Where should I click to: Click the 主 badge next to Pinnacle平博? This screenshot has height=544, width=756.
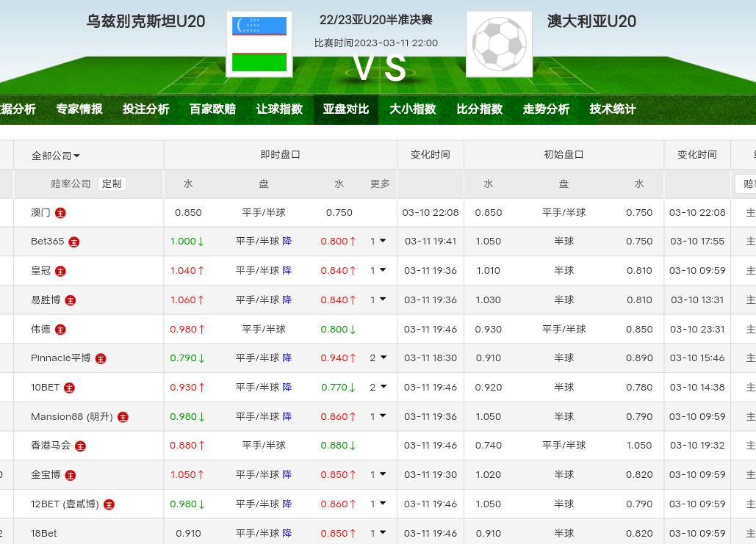(x=101, y=358)
